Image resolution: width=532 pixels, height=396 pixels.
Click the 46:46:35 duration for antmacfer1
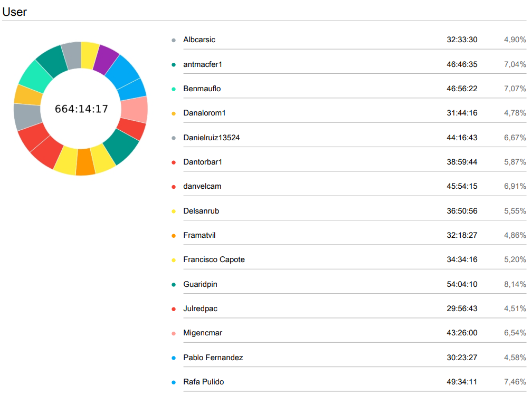(x=462, y=64)
